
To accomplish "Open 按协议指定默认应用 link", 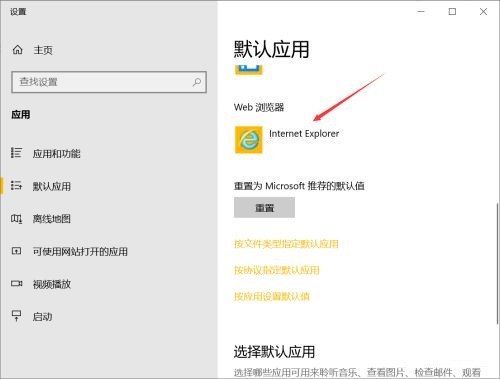I will click(277, 270).
